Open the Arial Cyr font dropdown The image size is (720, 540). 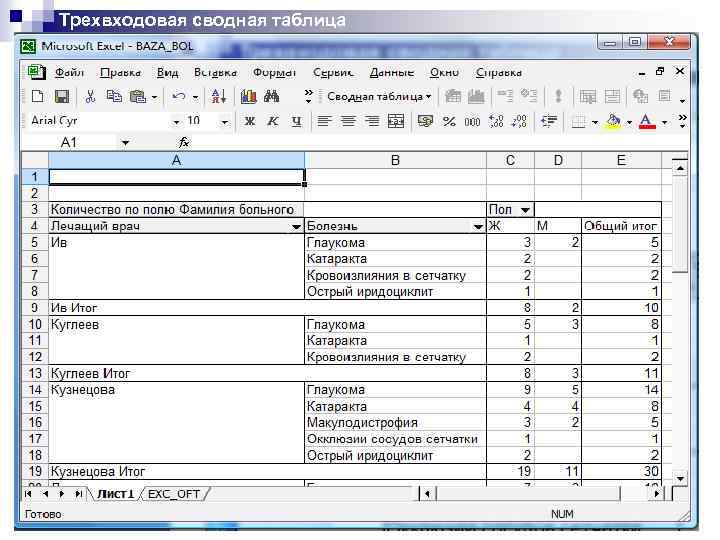[176, 122]
